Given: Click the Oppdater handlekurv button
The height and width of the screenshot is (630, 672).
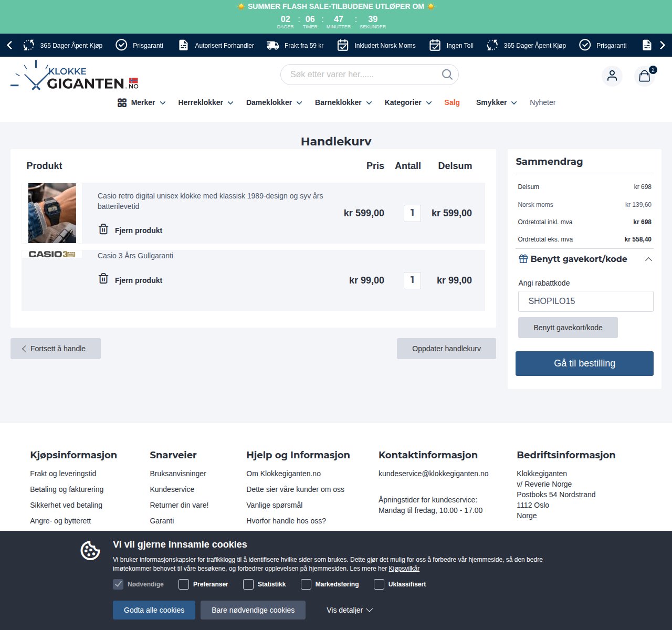Looking at the screenshot, I should (x=446, y=349).
